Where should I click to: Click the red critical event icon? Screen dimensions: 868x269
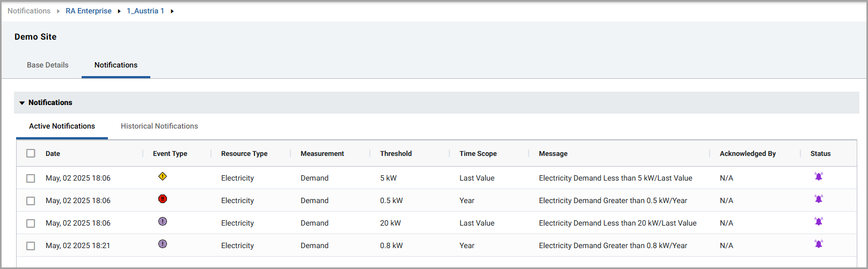[163, 199]
